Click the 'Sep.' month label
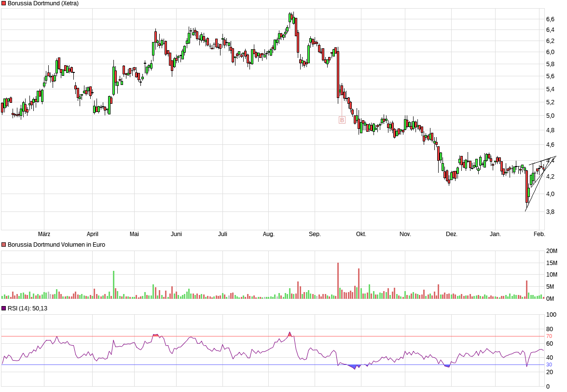 (x=315, y=234)
